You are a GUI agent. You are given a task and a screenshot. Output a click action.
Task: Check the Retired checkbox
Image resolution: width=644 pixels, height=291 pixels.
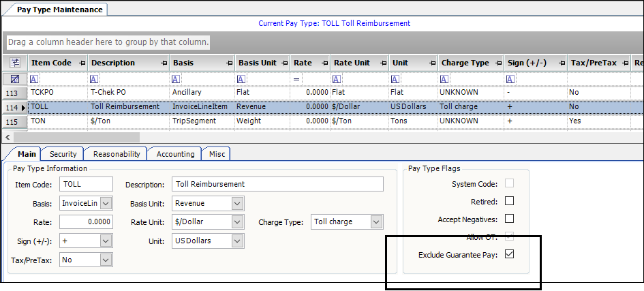coord(509,202)
